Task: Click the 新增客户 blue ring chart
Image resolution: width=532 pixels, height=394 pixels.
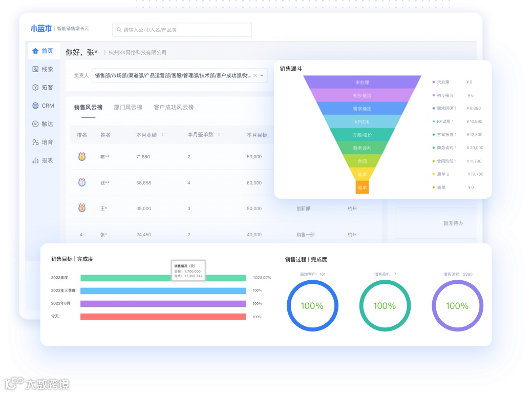Action: pos(312,306)
